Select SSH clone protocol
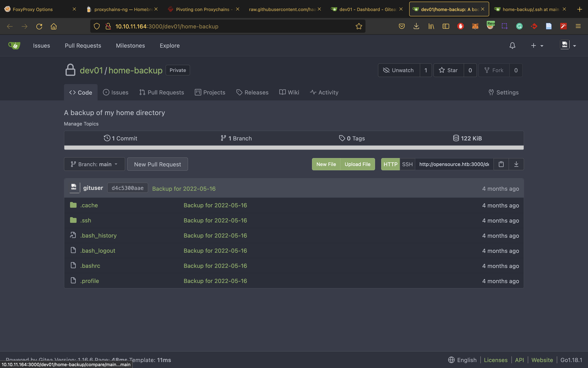The width and height of the screenshot is (588, 368). pyautogui.click(x=407, y=164)
